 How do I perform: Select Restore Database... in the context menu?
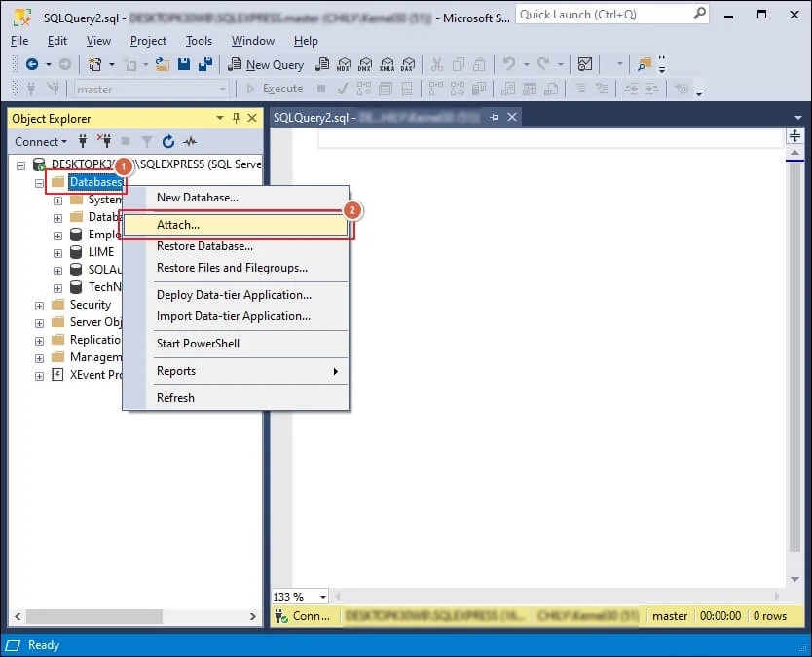point(237,246)
